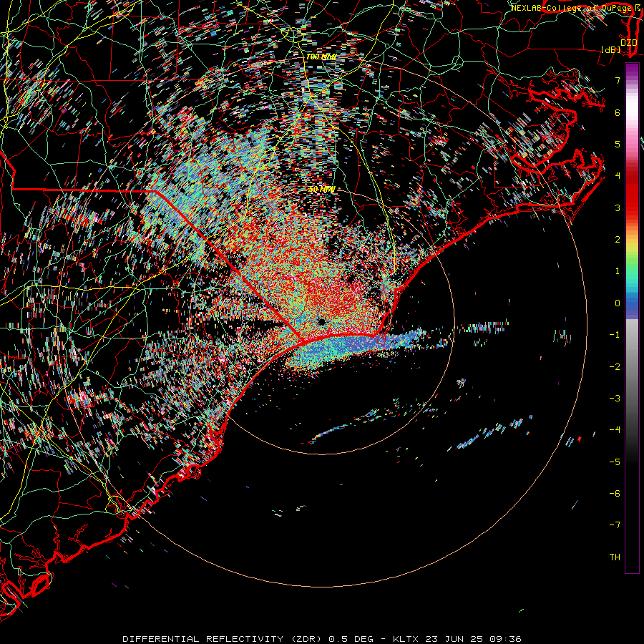
Task: Click the -1 value on color scale
Action: click(x=615, y=335)
